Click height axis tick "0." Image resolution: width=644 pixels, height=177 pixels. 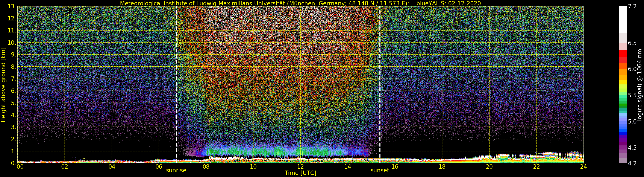click(x=13, y=163)
